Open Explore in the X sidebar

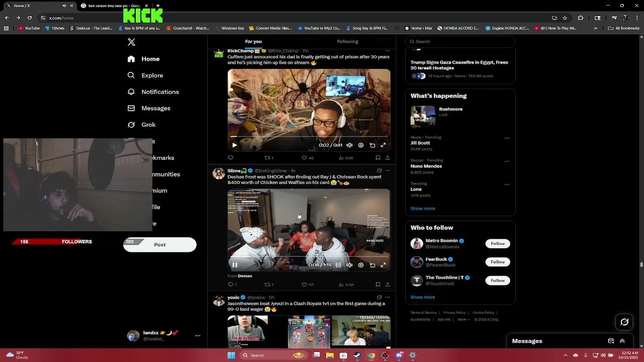coord(145,75)
